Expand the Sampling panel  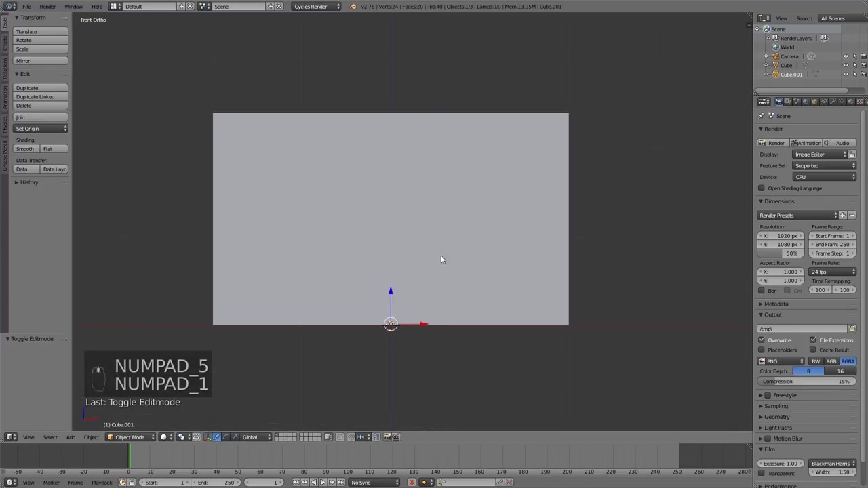pyautogui.click(x=776, y=405)
